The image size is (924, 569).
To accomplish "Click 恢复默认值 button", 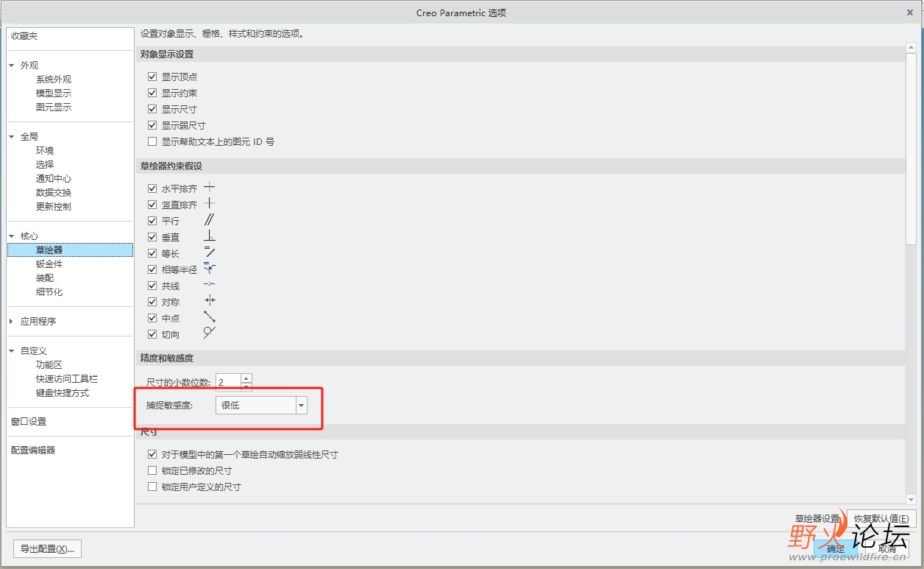I will point(882,518).
